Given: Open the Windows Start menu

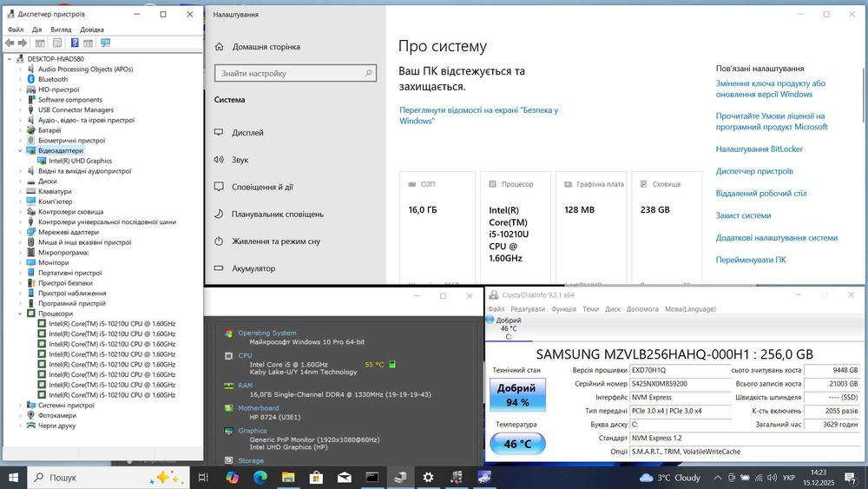Looking at the screenshot, I should (x=13, y=478).
